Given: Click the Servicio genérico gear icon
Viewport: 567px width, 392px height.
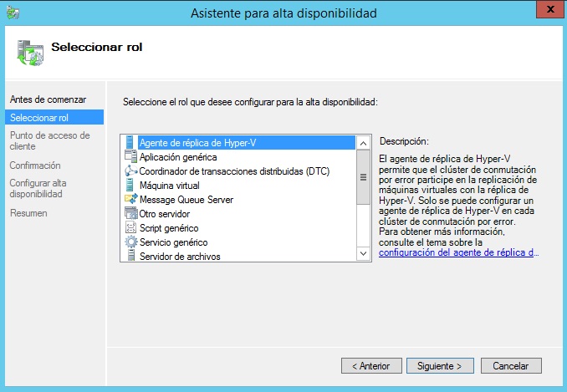Looking at the screenshot, I should pyautogui.click(x=131, y=242).
